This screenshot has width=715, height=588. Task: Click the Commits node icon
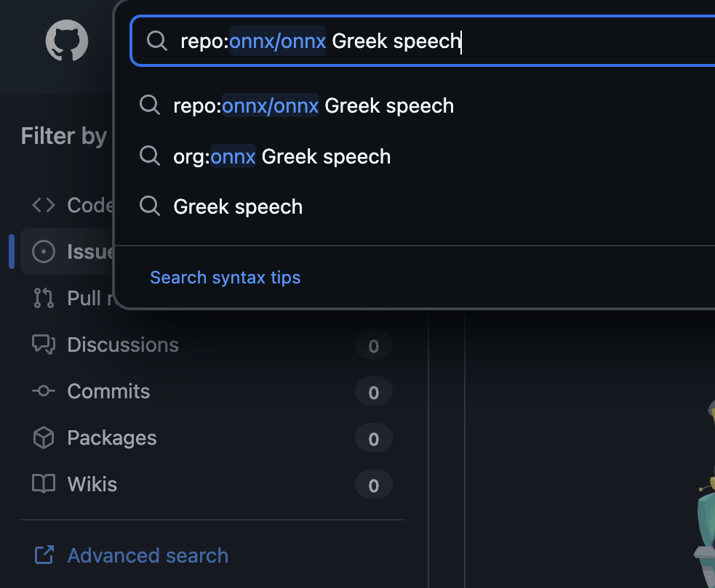44,391
